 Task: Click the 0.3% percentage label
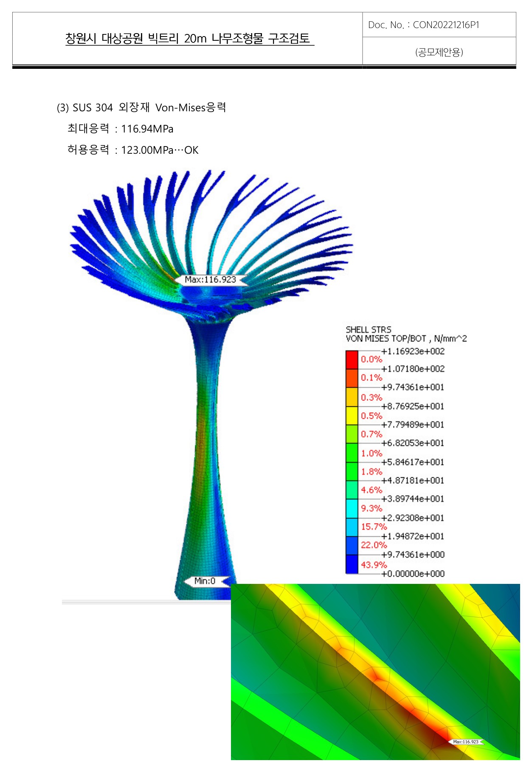(372, 397)
